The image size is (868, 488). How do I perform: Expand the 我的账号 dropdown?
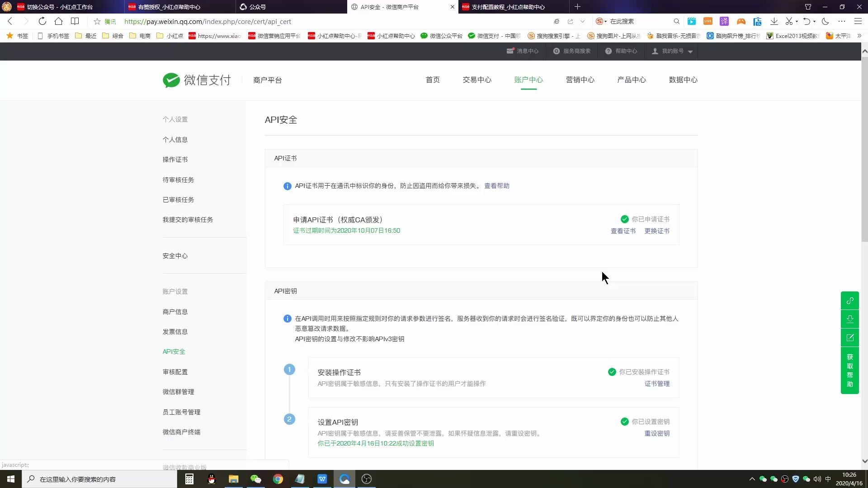coord(672,51)
